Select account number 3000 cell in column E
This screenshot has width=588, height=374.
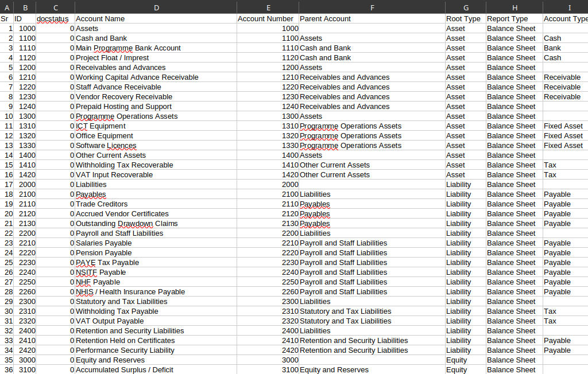tap(268, 360)
